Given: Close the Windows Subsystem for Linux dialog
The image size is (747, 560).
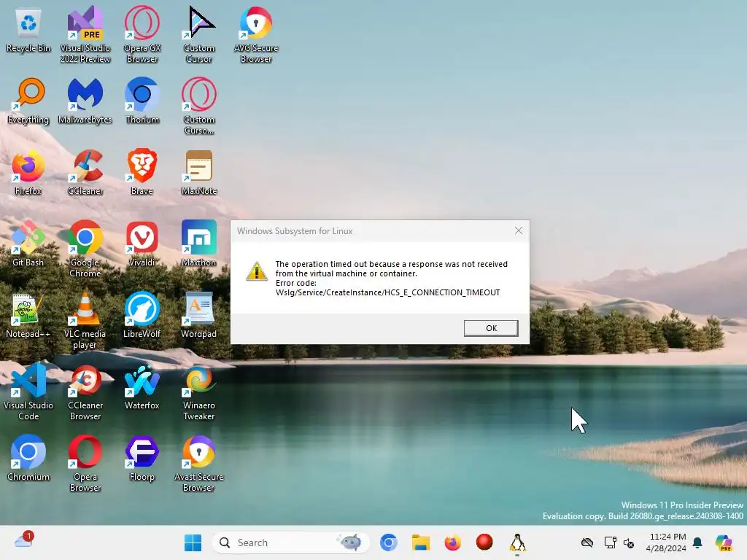Looking at the screenshot, I should click(519, 231).
